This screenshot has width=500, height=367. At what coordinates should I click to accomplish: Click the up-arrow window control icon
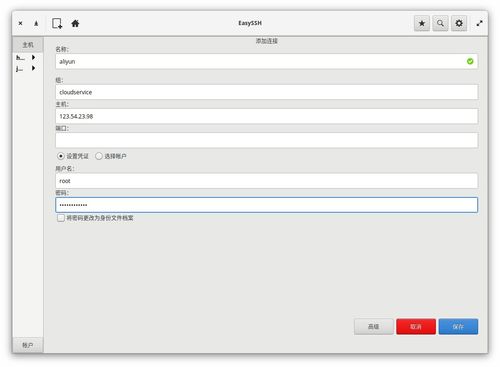(x=36, y=23)
